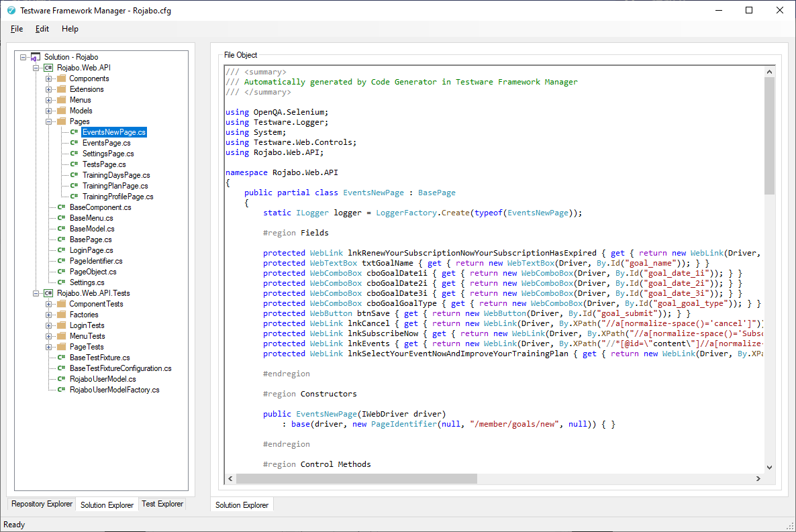Screen dimensions: 796x532
Task: Expand the ComponentTests folder node
Action: 49,303
